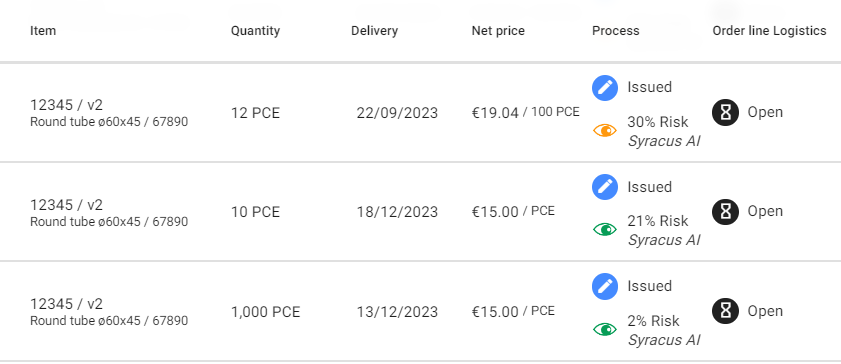
Task: Click the Order line Logistics header
Action: click(769, 31)
